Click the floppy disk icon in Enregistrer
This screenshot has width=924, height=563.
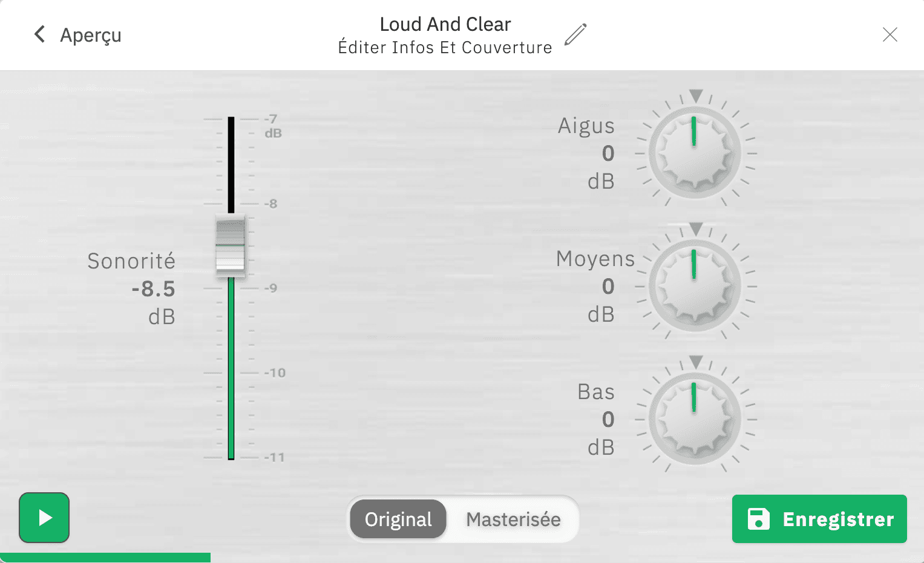[x=758, y=519]
